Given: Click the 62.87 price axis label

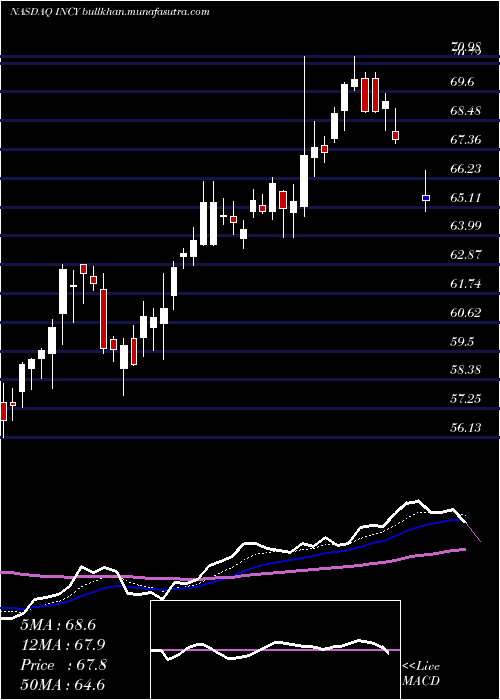Looking at the screenshot, I should pos(467,255).
